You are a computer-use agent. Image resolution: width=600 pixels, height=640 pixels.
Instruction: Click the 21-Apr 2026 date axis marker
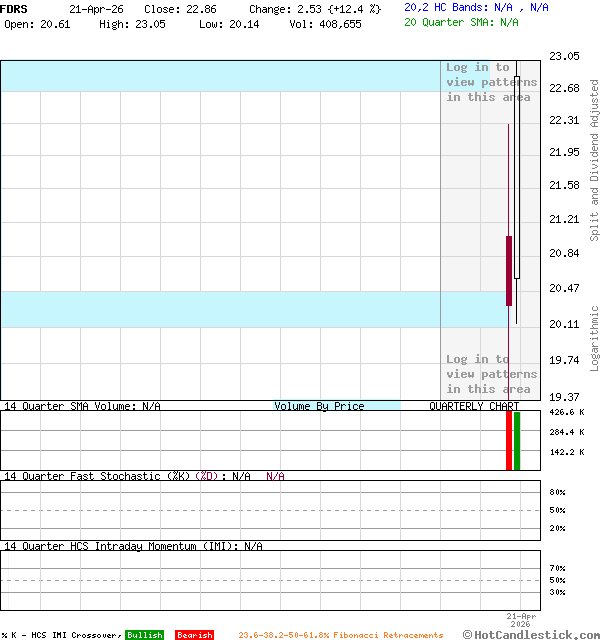click(x=521, y=620)
